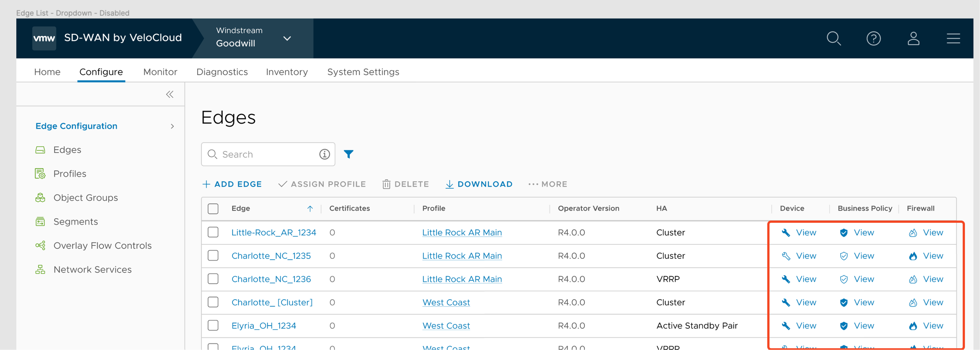
Task: Open the Charlotte_NC_1236 edge link
Action: tap(271, 279)
